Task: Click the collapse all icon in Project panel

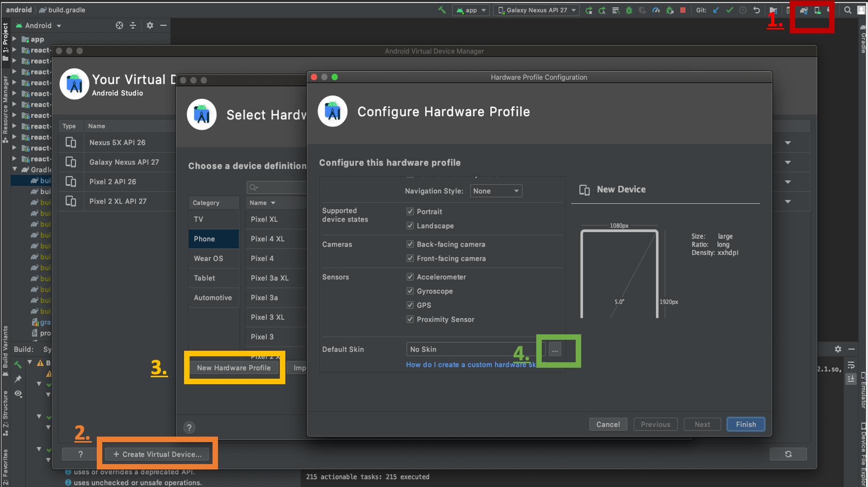Action: 133,25
